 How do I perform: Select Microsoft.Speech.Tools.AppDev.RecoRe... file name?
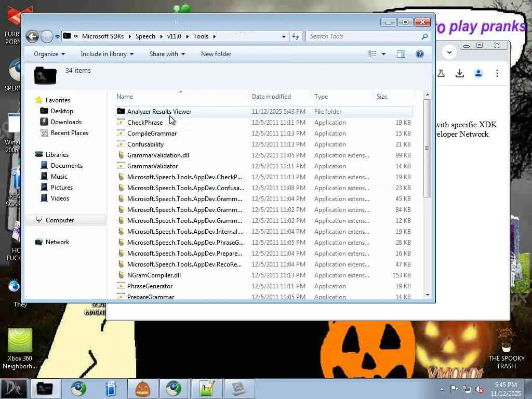click(x=184, y=264)
